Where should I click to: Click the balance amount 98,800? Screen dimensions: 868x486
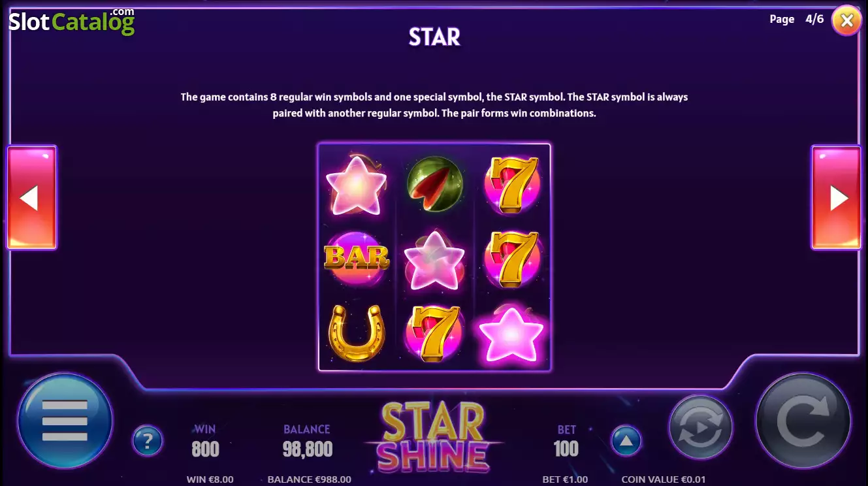[307, 449]
